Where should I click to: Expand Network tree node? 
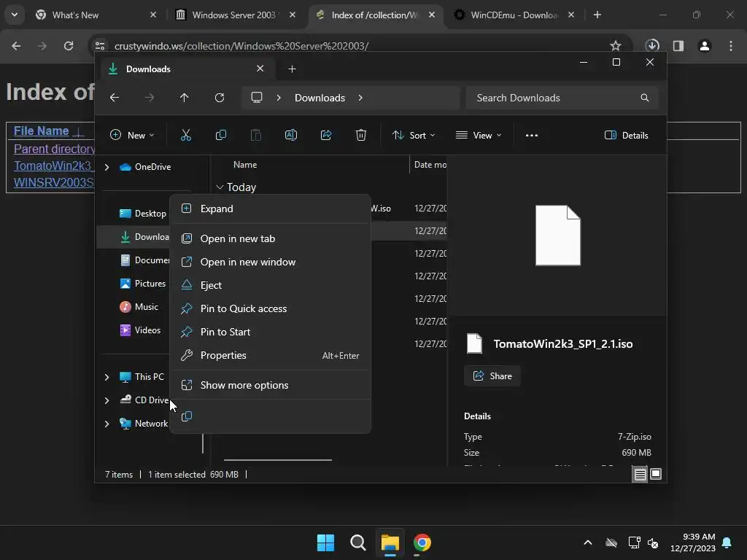pos(107,424)
